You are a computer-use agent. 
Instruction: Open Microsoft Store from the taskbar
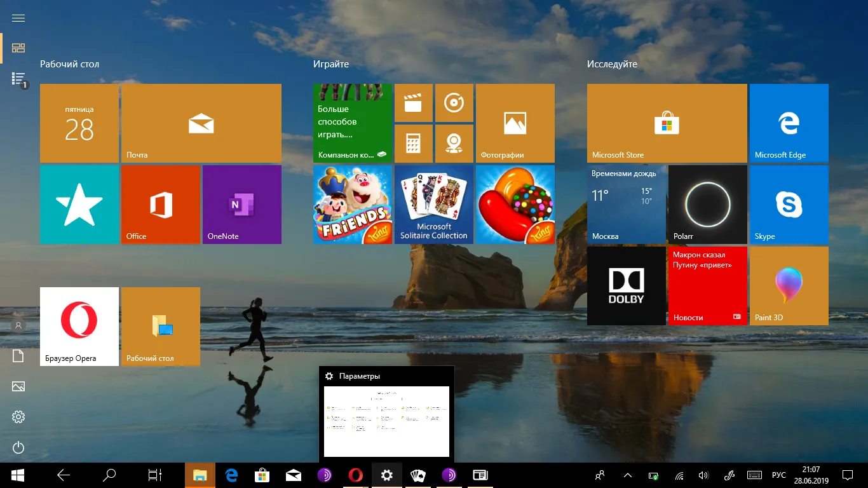(262, 475)
